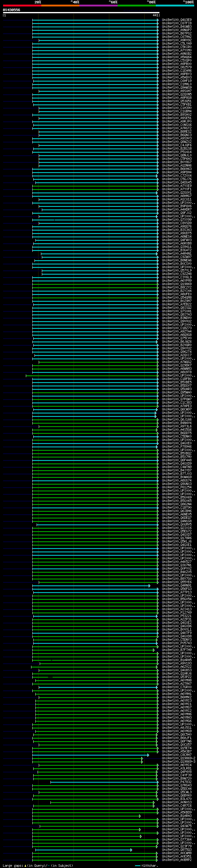Open hit UniRef100_Q6J166

pyautogui.click(x=177, y=419)
